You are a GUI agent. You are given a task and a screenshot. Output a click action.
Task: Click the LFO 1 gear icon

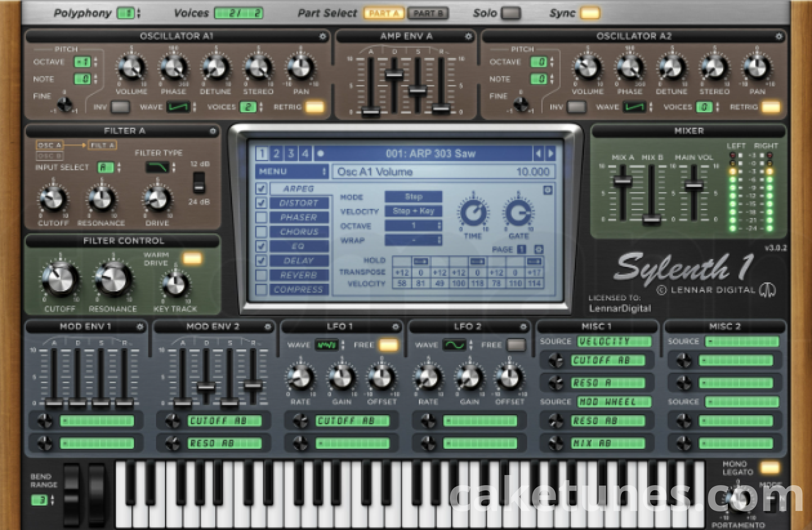(x=395, y=327)
